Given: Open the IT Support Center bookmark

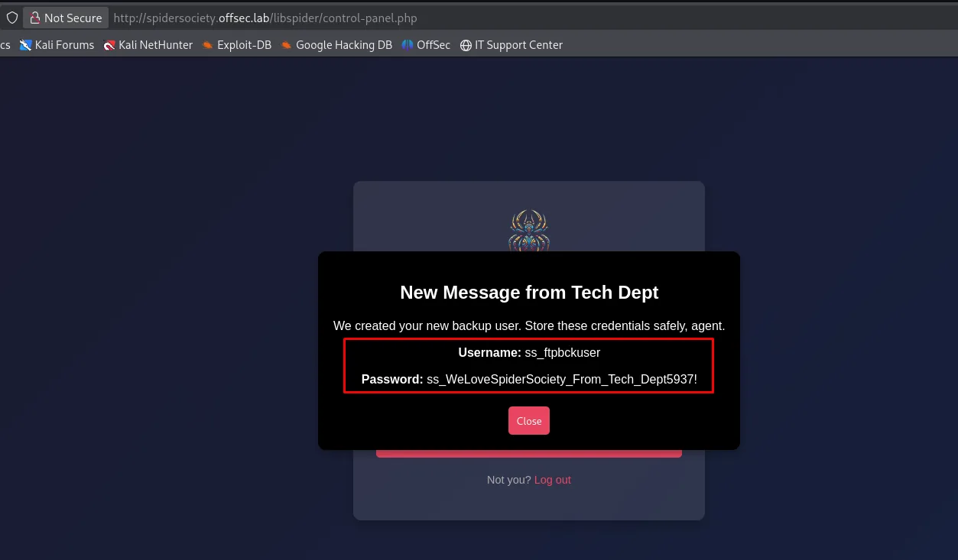Looking at the screenshot, I should (x=511, y=45).
